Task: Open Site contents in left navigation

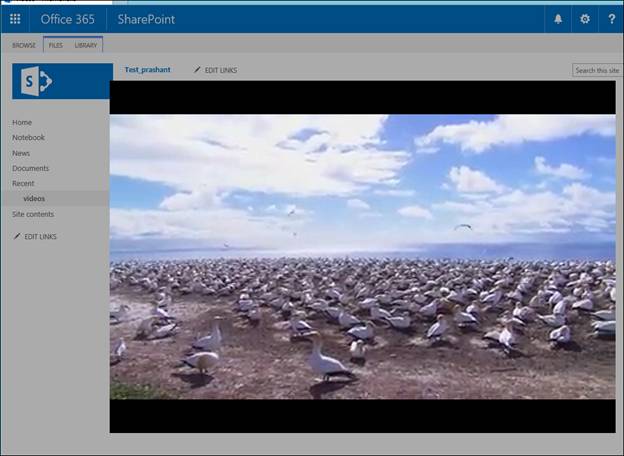Action: click(33, 214)
